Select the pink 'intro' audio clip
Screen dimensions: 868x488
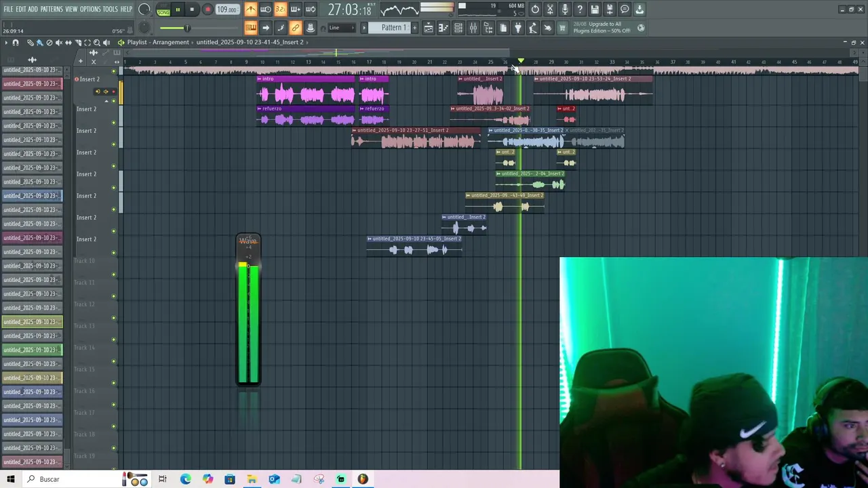coord(306,91)
